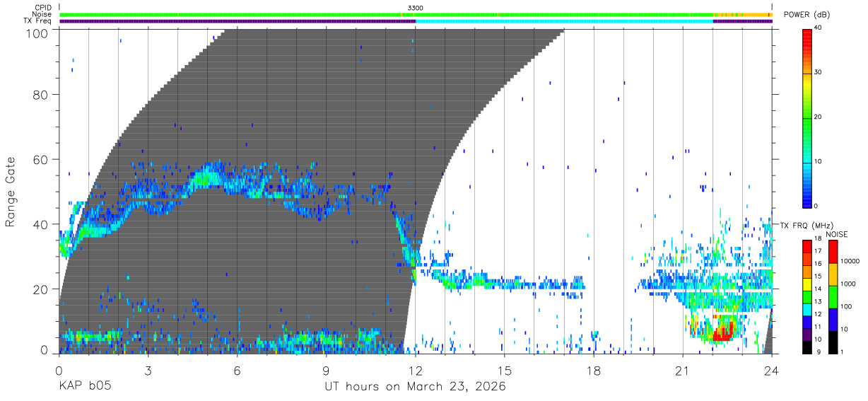The height and width of the screenshot is (401, 868).
Task: Click the Range Gate axis title
Action: point(11,192)
